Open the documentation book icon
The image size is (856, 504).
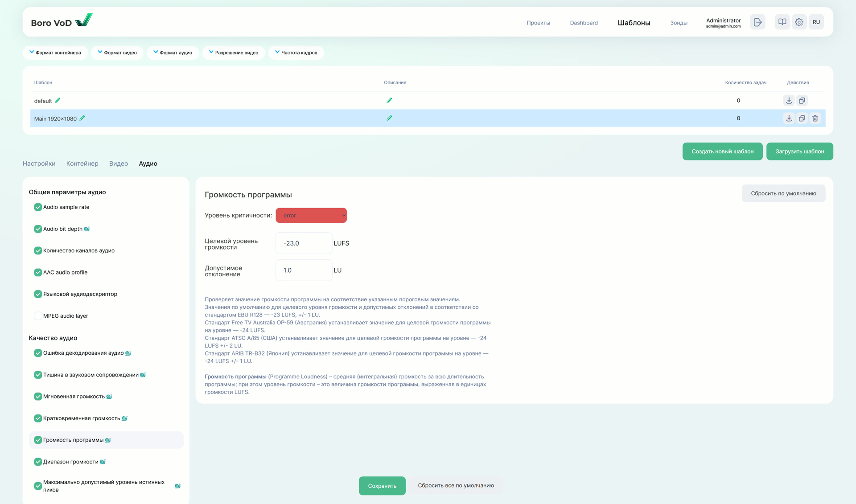[782, 22]
